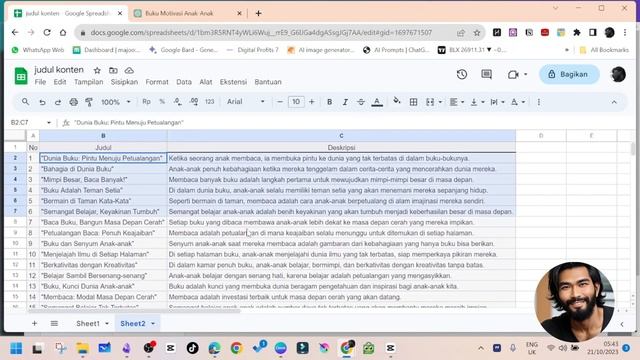Image resolution: width=640 pixels, height=360 pixels.
Task: Open the Google account avatar
Action: click(618, 74)
